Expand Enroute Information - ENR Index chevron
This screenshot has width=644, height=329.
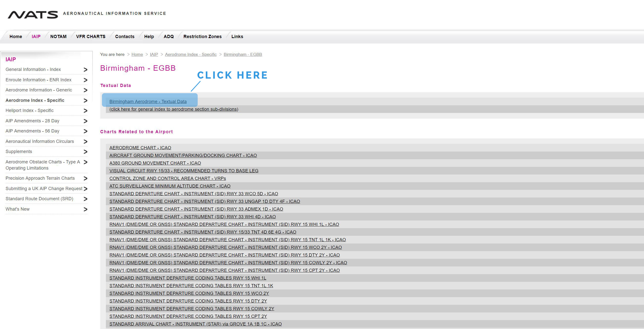(85, 80)
